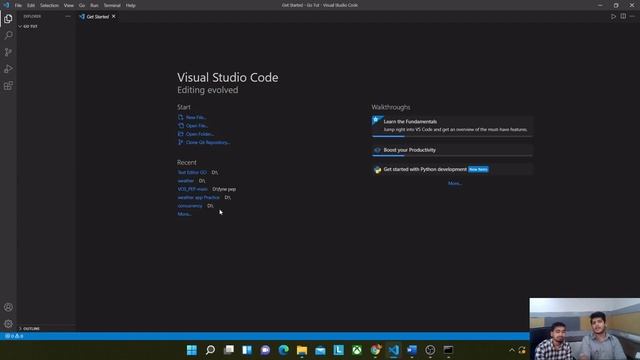Click the VS Code logo in title bar
The image size is (640, 360).
click(6, 5)
